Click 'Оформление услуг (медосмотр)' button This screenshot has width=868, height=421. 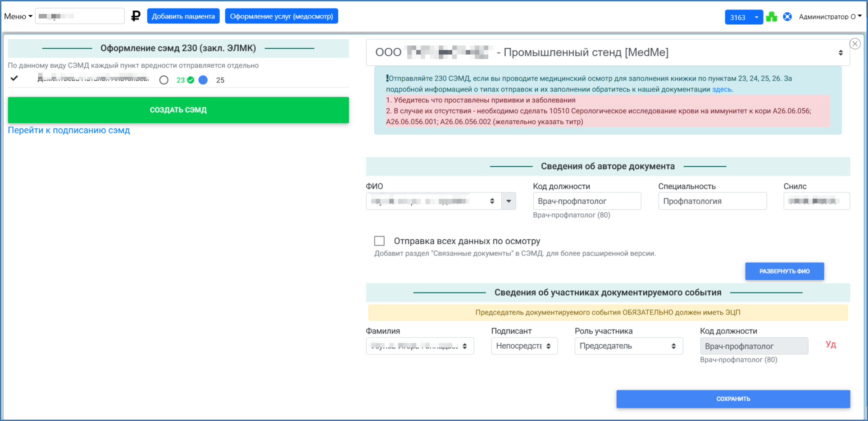[x=282, y=16]
